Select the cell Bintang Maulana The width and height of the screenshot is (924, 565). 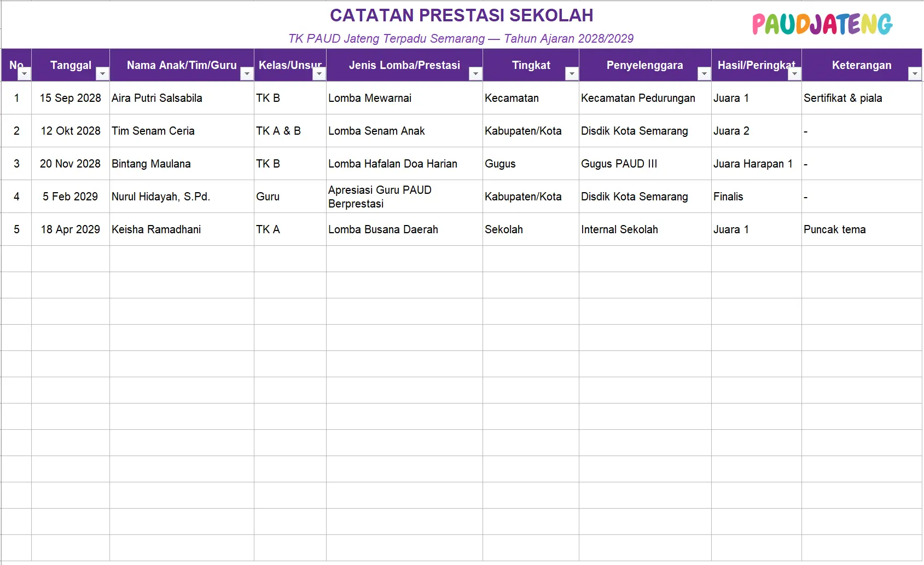click(182, 164)
